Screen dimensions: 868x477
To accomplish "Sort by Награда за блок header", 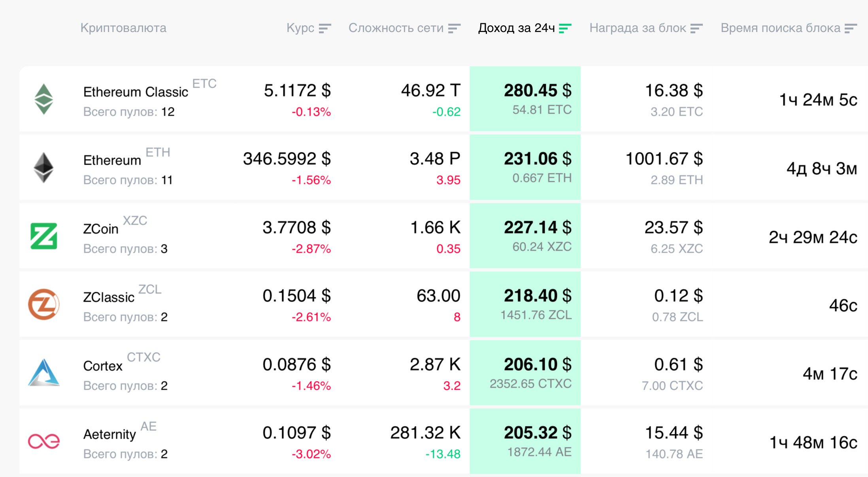I will tap(638, 28).
